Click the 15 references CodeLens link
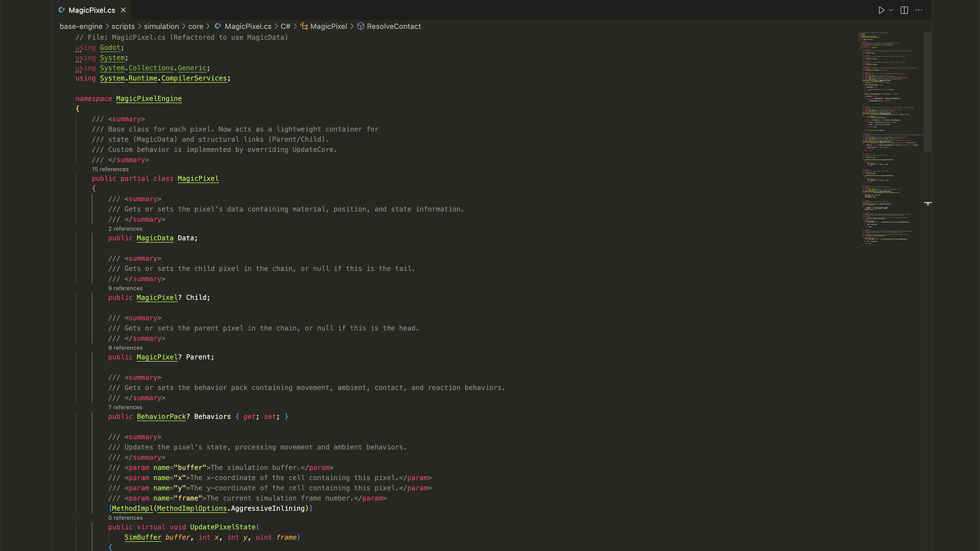The image size is (980, 551). point(110,169)
